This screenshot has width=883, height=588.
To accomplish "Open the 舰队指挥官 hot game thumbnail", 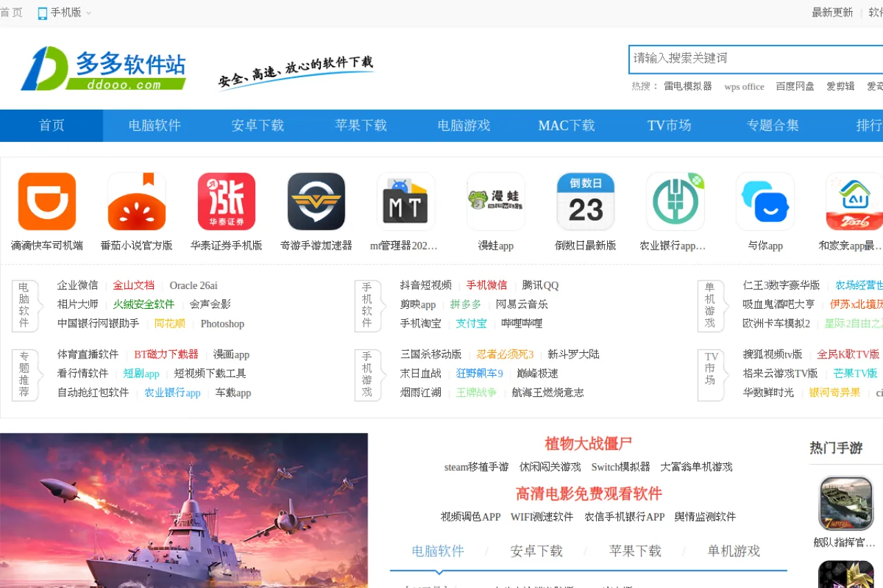I will tap(846, 504).
